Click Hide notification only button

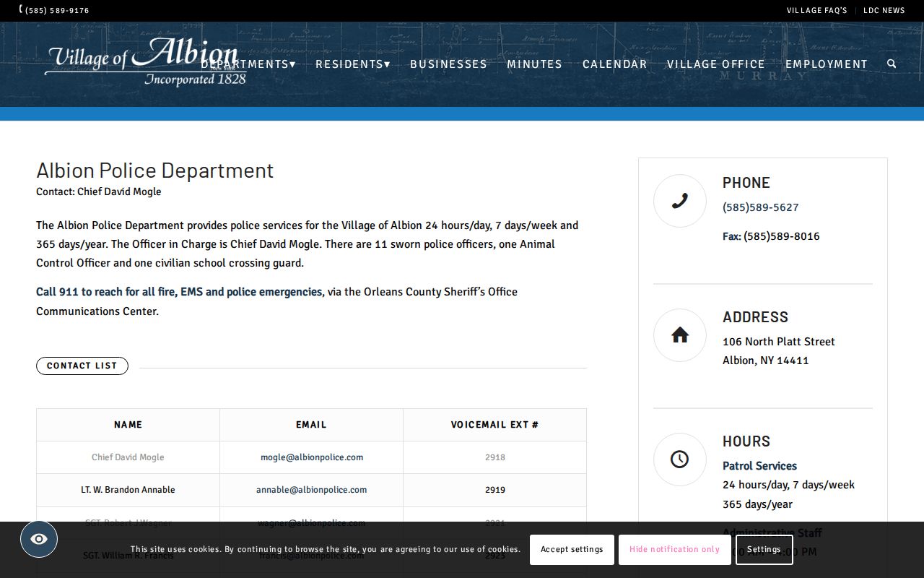pos(674,550)
